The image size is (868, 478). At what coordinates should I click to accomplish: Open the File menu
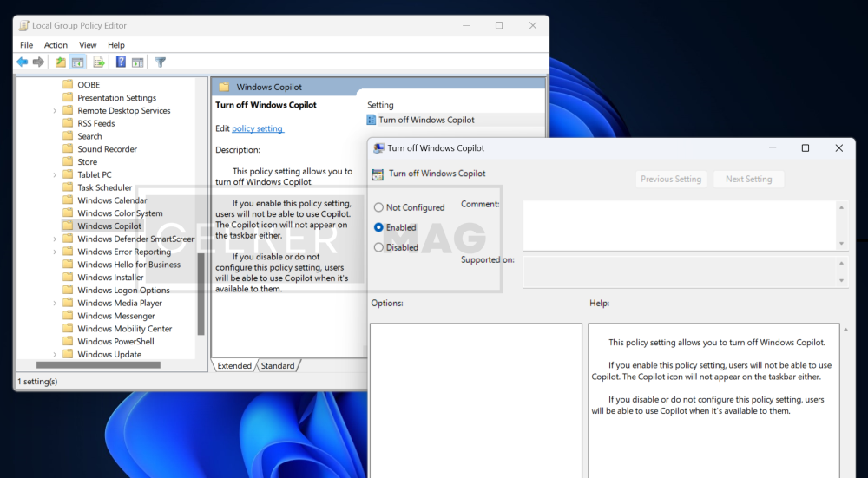27,45
